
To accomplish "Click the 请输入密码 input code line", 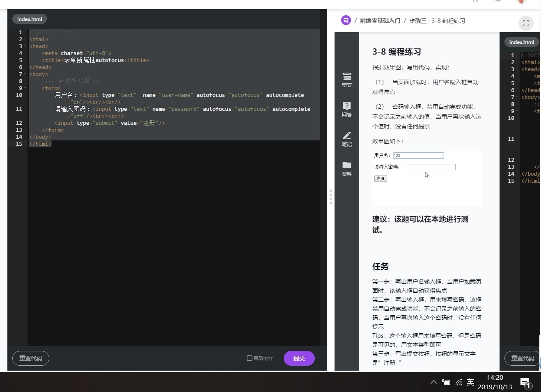I will (183, 112).
